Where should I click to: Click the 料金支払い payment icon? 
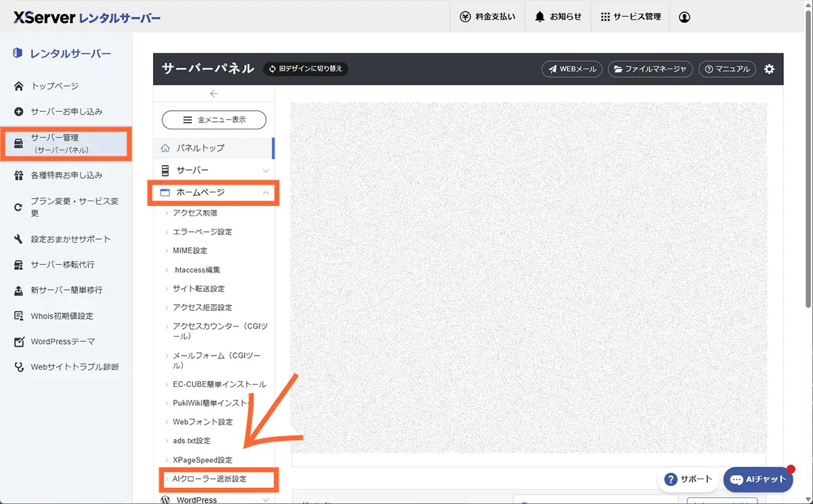pyautogui.click(x=488, y=16)
